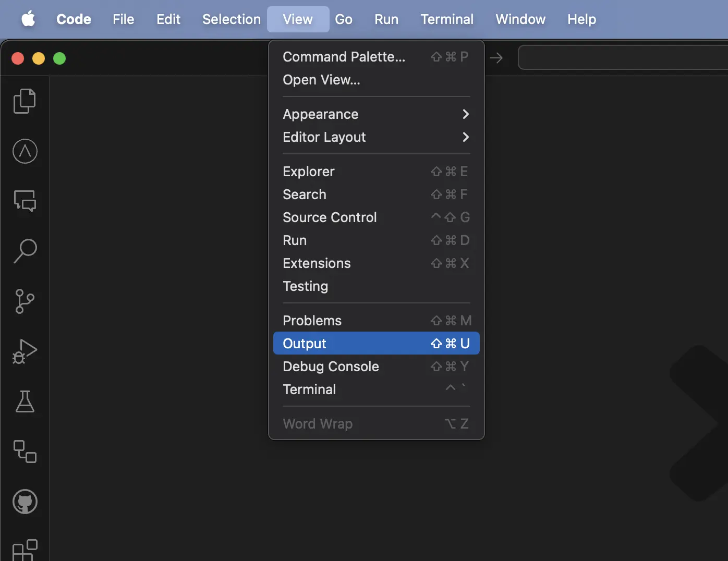
Task: Open the Chat bubbles icon in the activity bar
Action: point(25,201)
